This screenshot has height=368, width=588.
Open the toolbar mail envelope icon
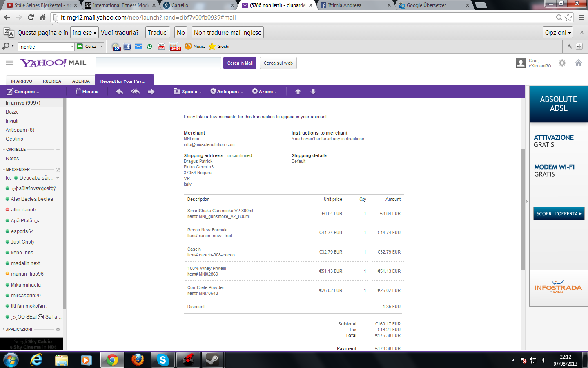(138, 47)
